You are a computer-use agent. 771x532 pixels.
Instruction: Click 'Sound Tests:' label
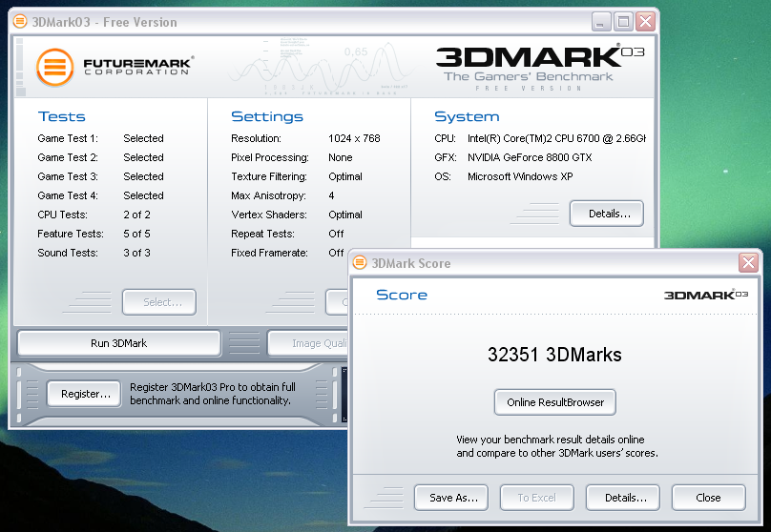point(68,253)
